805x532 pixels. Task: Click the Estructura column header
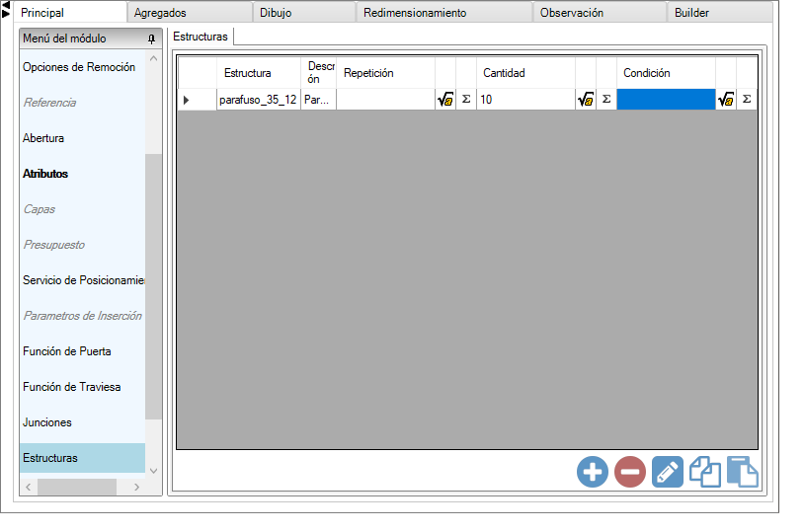pyautogui.click(x=258, y=73)
